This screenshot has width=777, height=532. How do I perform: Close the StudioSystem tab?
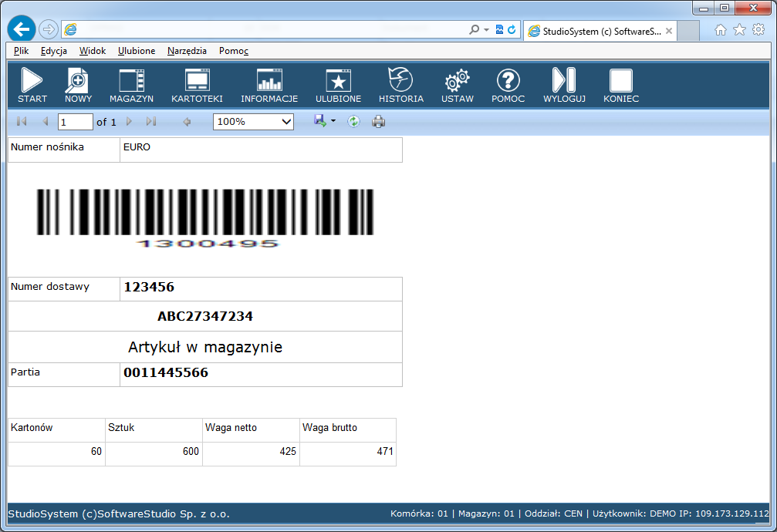(669, 31)
